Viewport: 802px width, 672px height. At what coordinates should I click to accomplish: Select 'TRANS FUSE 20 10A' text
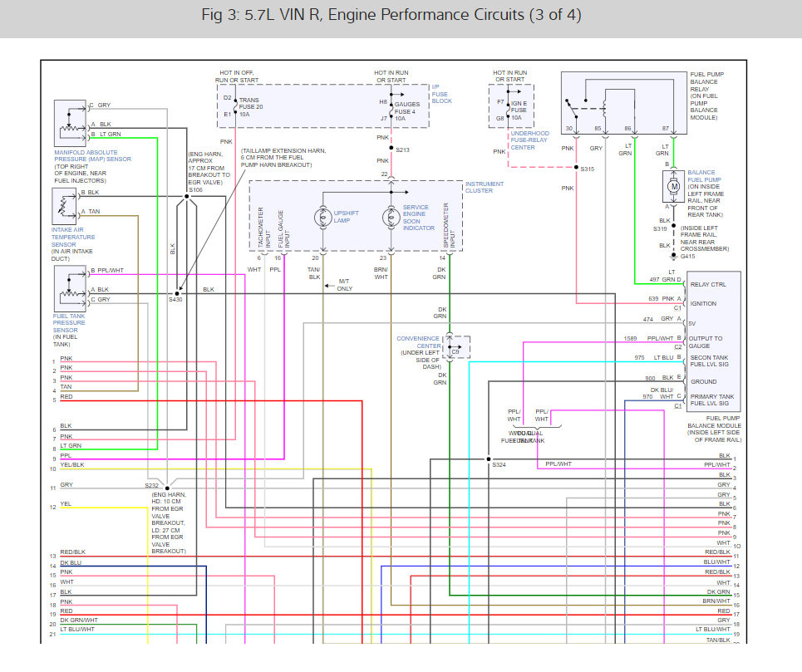251,107
